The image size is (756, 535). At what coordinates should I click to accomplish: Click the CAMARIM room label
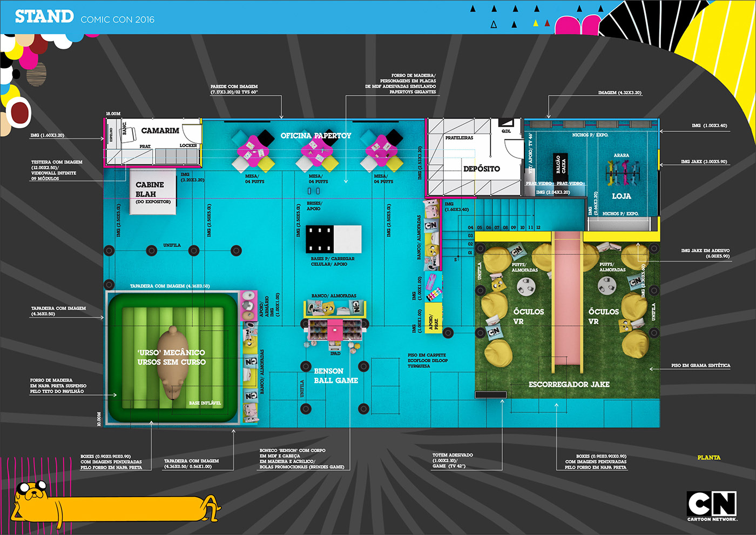[160, 130]
